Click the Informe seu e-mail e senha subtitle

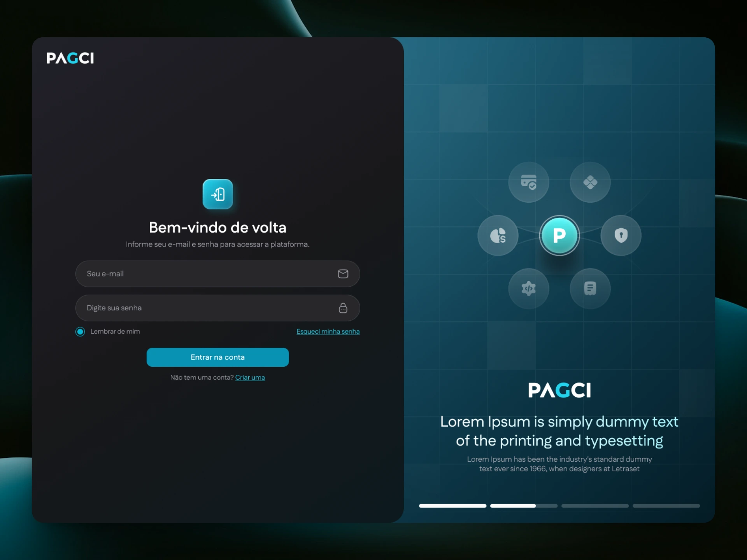[217, 244]
